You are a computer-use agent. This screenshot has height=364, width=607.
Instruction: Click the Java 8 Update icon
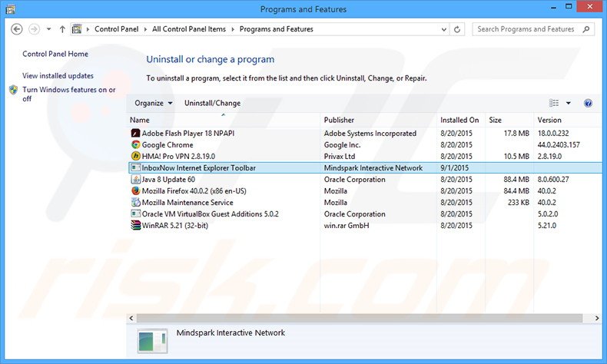(135, 180)
